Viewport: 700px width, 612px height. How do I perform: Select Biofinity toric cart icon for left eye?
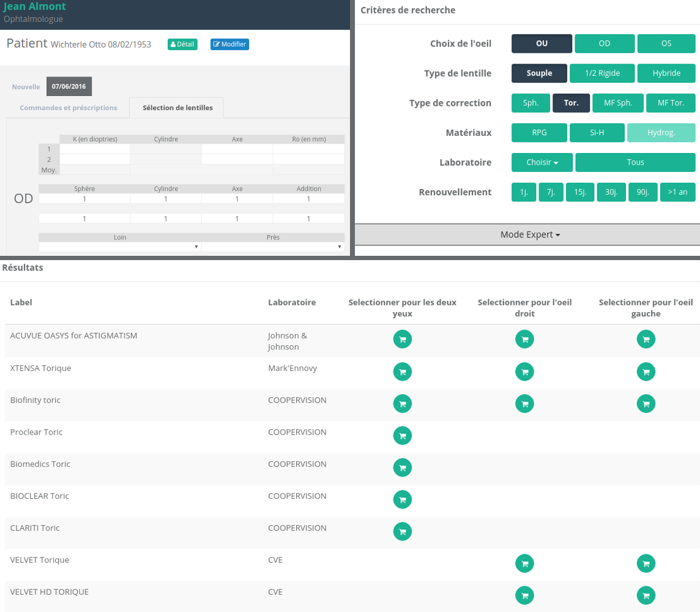646,403
